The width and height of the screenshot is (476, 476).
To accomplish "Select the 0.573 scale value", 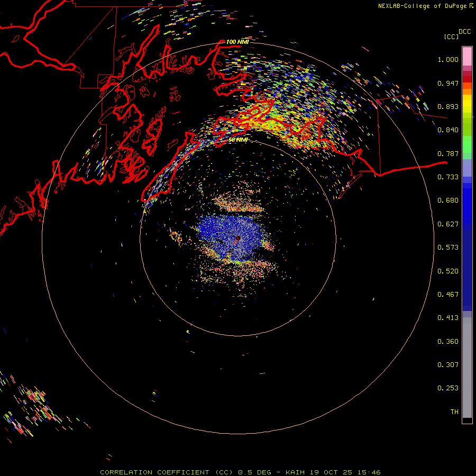I will point(448,248).
